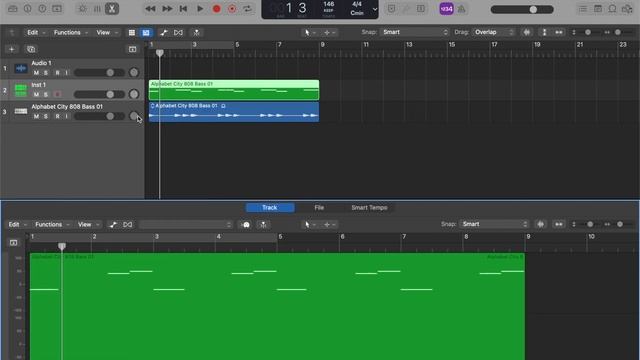Open the editor's Functions menu

coord(51,224)
